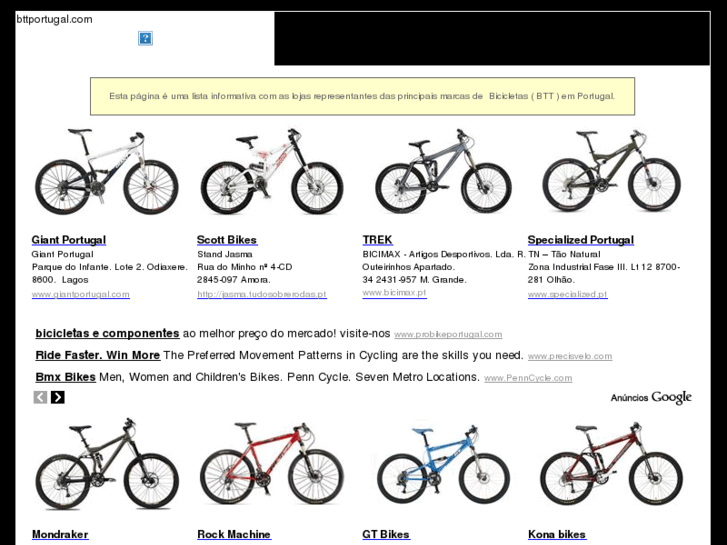Click the grey TREK bike picture
This screenshot has width=727, height=545.
pyautogui.click(x=443, y=172)
